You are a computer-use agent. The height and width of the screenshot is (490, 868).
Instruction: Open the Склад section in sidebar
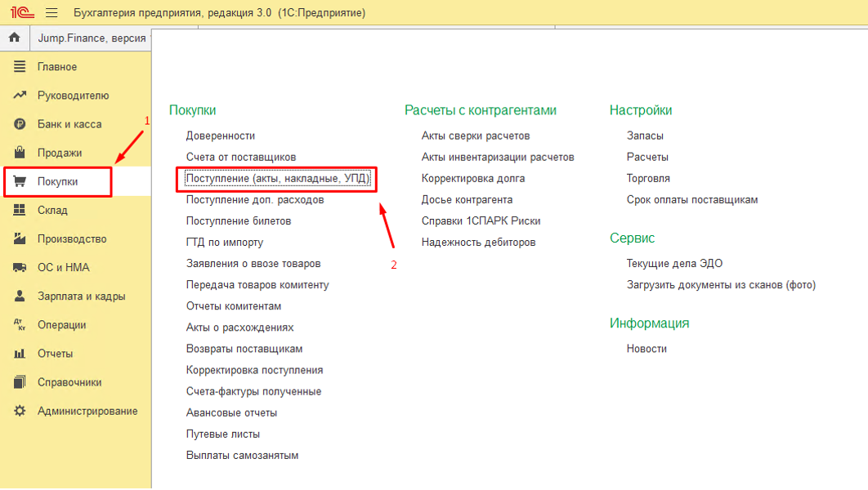52,210
